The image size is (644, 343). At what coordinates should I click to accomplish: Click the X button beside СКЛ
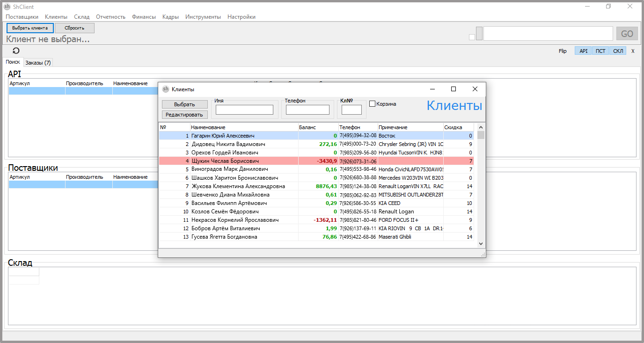point(633,51)
